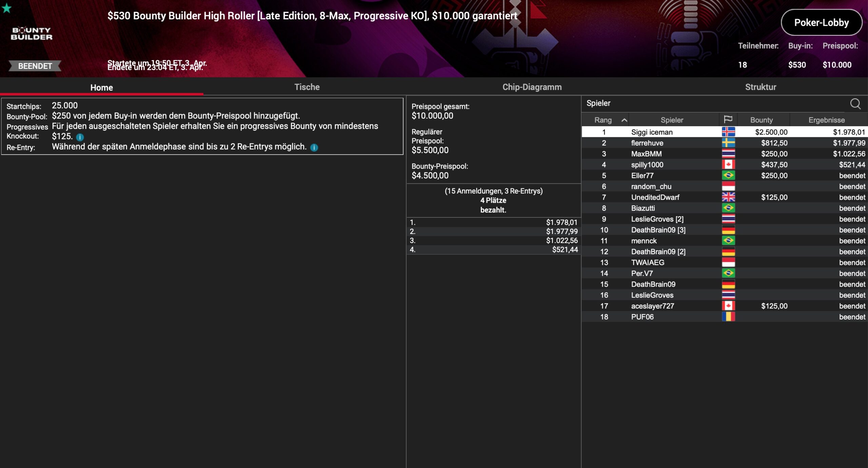Click info icon next to $125 knockout
The width and height of the screenshot is (868, 468).
click(80, 137)
